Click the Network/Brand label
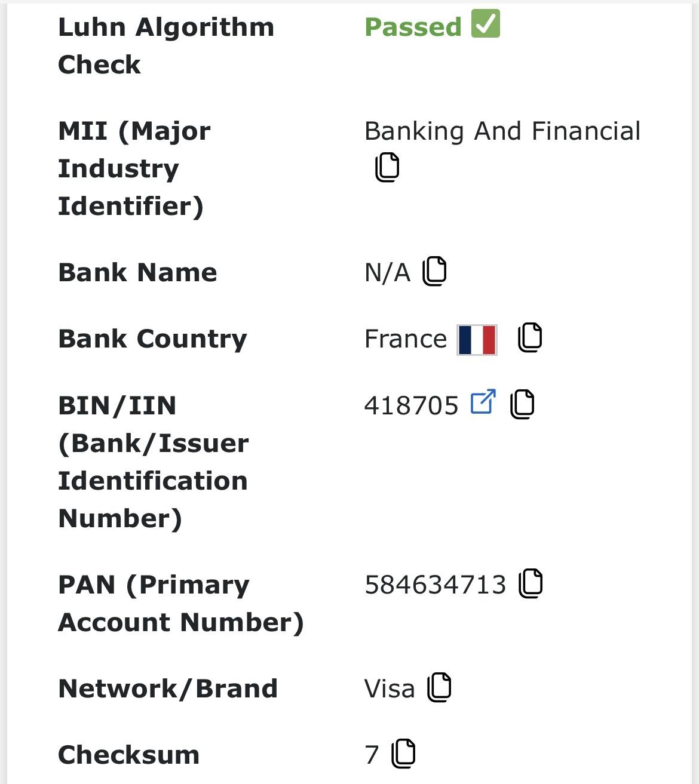The image size is (699, 784). click(168, 688)
